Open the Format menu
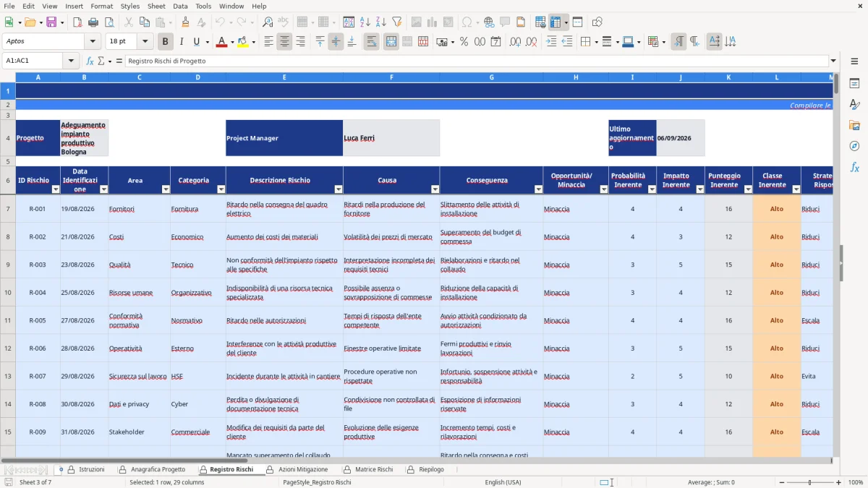The height and width of the screenshot is (488, 868). 101,6
